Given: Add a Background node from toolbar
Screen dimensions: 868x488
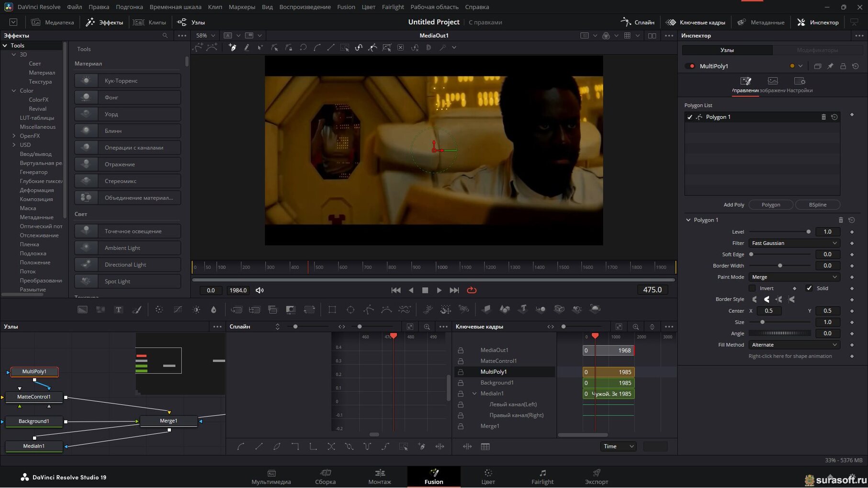Looking at the screenshot, I should (x=82, y=310).
